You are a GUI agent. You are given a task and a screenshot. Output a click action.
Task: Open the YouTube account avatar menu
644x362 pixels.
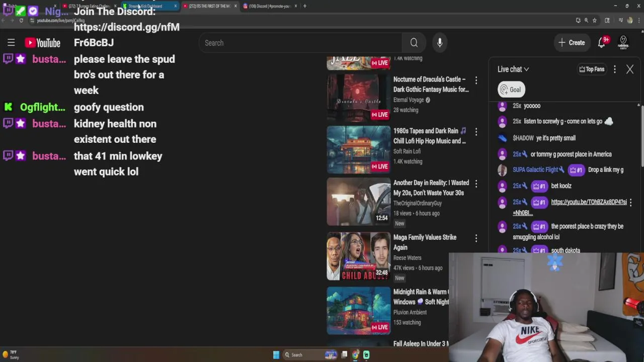pos(623,42)
